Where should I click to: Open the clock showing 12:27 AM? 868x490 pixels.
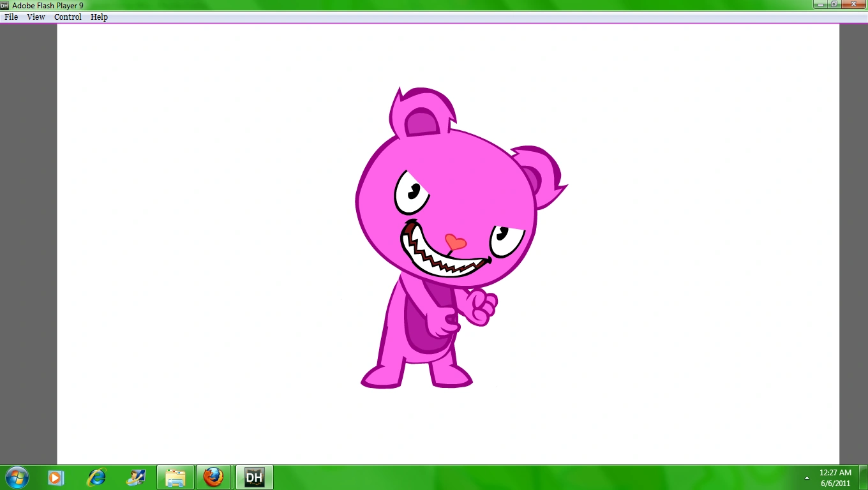click(x=835, y=478)
